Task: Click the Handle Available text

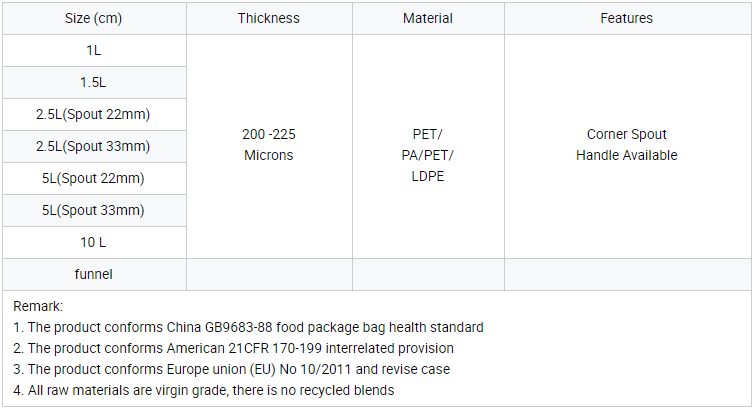Action: (626, 155)
